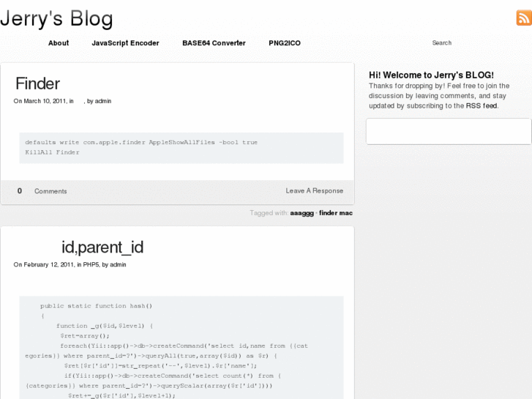Go to the Jerry's Blog home title
532x399 pixels.
[x=56, y=18]
